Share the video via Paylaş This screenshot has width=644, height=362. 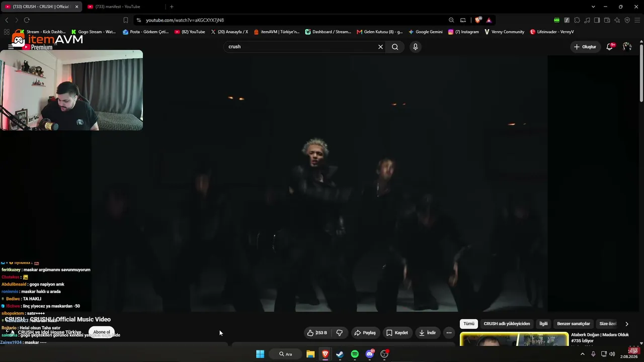click(365, 333)
